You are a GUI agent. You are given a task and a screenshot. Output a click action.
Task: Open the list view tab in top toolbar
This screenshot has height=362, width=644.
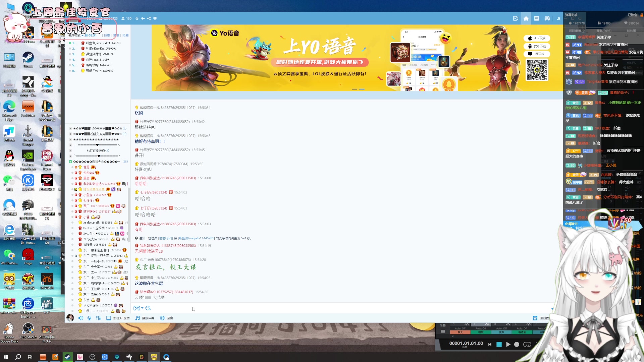point(537,18)
